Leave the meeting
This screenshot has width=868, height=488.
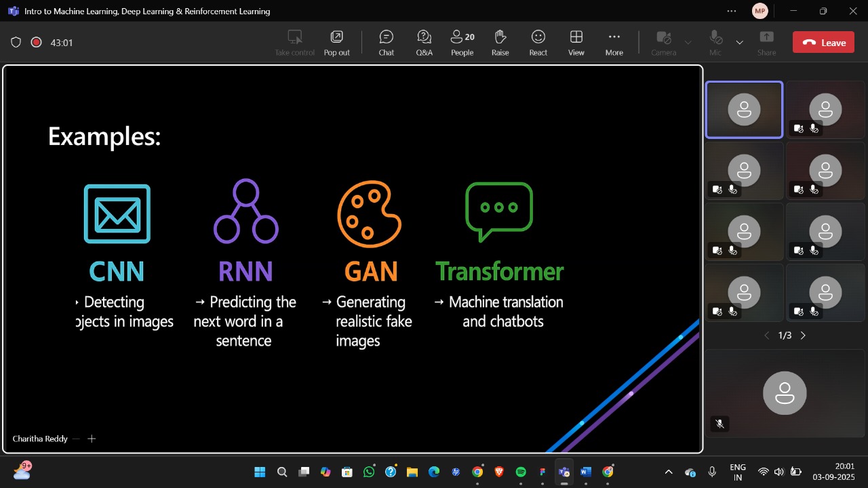pyautogui.click(x=823, y=41)
